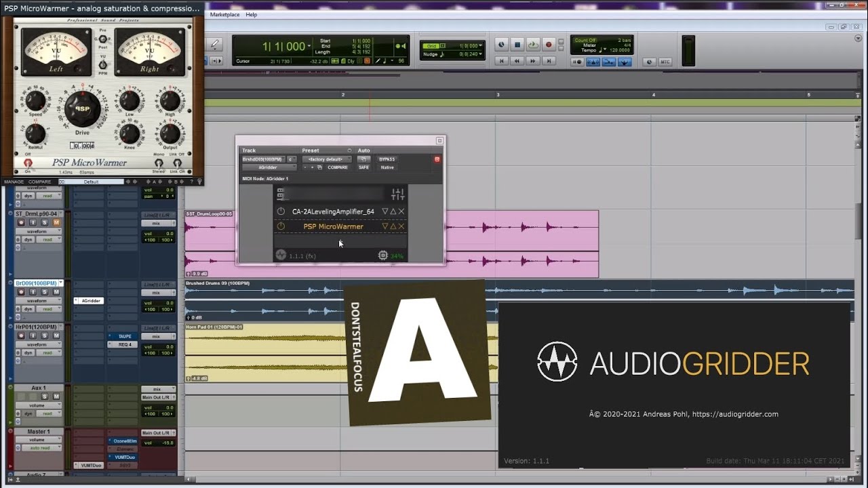Open the TAUPE insert on HrP01 track

click(123, 336)
